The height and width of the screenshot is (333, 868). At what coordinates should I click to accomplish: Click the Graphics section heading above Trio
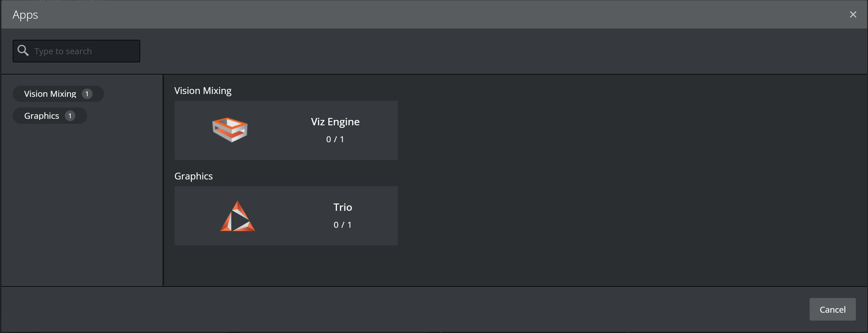(x=193, y=176)
